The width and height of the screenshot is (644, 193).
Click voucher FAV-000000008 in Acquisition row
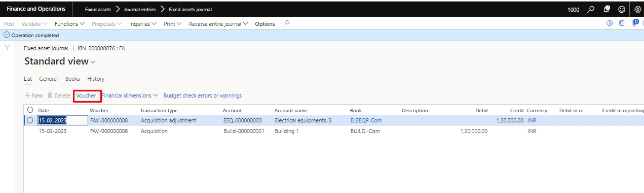[108, 131]
